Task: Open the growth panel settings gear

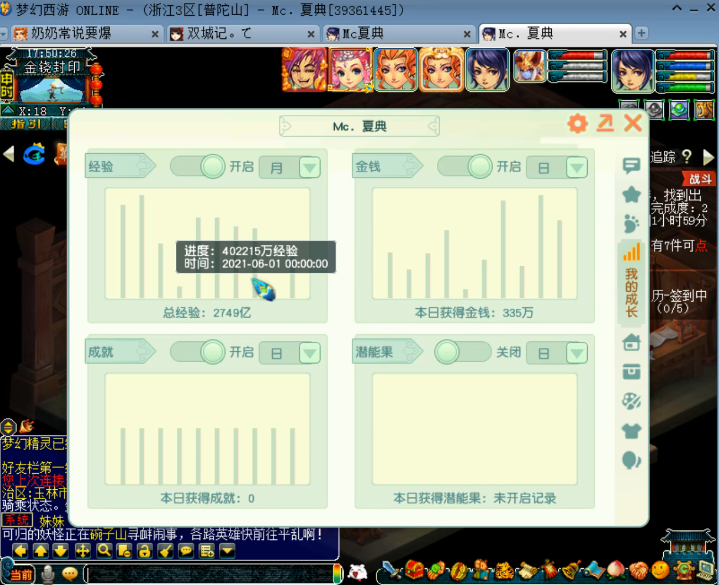Action: click(578, 123)
